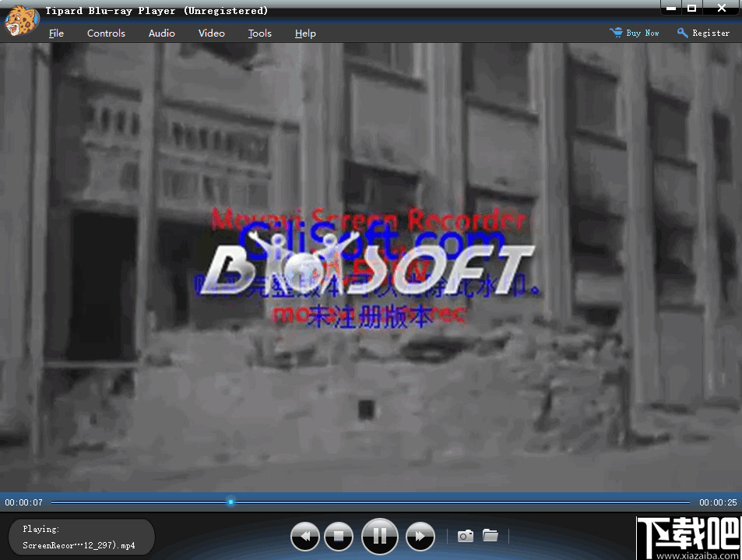Open the Audio menu
The image size is (742, 560).
pos(161,33)
